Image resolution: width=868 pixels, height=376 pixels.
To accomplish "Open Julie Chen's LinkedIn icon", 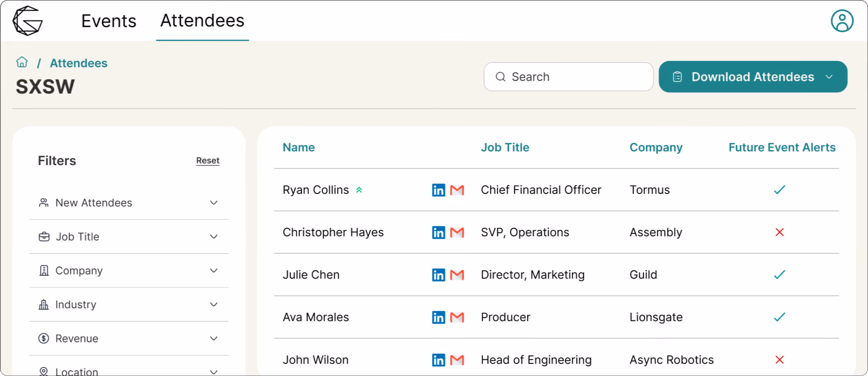I will tap(438, 275).
